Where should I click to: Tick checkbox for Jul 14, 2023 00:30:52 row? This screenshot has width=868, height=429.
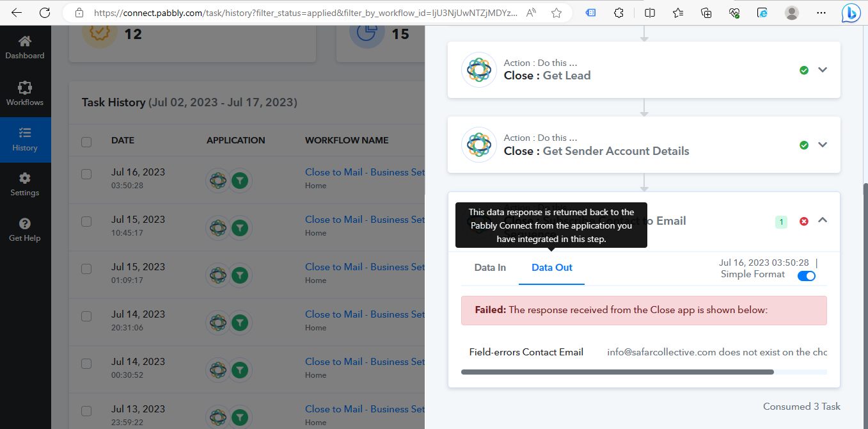(86, 364)
